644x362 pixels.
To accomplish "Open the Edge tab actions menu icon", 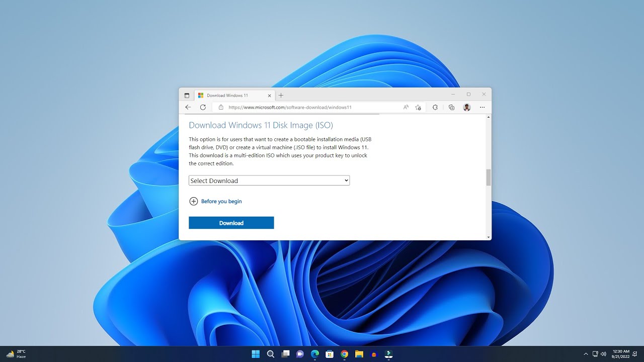I will click(187, 96).
